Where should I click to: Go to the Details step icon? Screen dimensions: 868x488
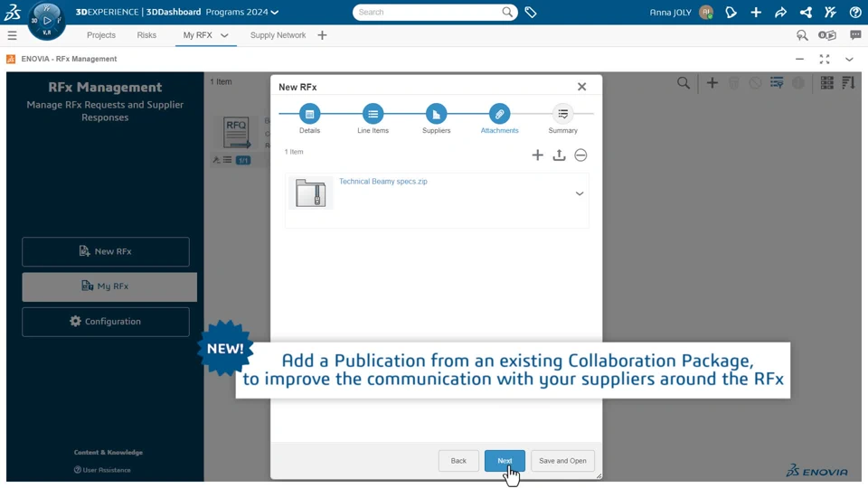click(x=309, y=114)
